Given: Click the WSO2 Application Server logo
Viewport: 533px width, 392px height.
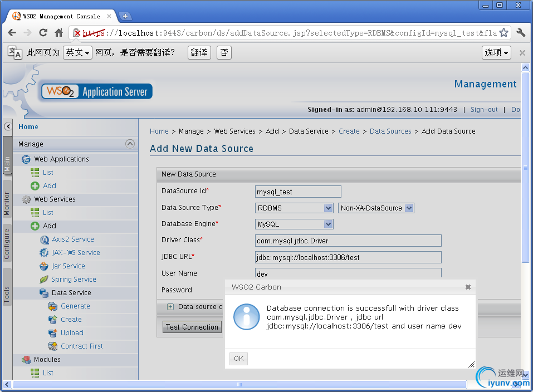Looking at the screenshot, I should coord(96,91).
